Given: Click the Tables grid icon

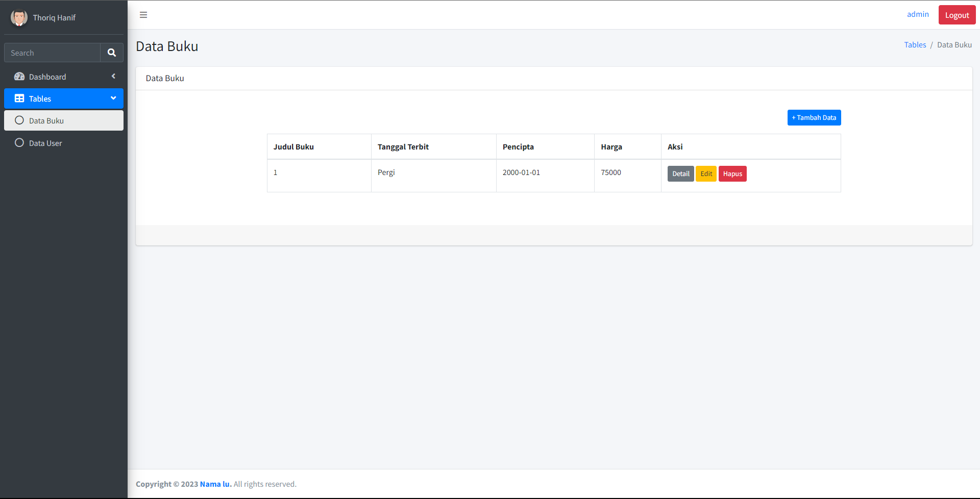Looking at the screenshot, I should click(x=19, y=98).
